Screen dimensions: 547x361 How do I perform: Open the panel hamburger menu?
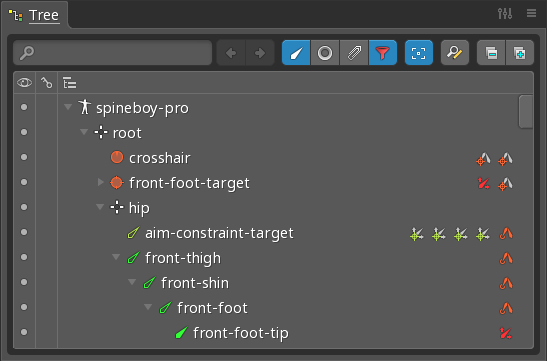pos(531,13)
